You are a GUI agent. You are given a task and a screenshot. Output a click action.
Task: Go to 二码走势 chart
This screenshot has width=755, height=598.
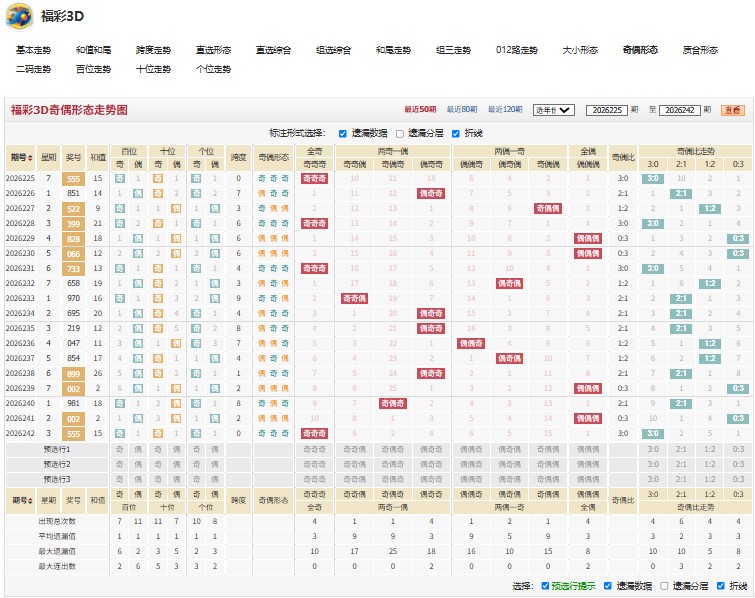click(33, 69)
